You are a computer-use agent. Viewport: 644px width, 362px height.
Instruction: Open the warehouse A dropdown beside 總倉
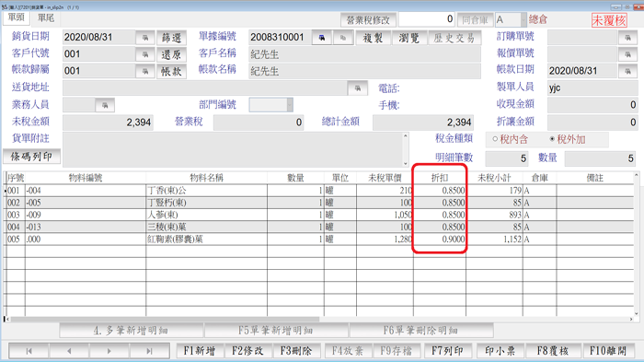click(x=523, y=19)
